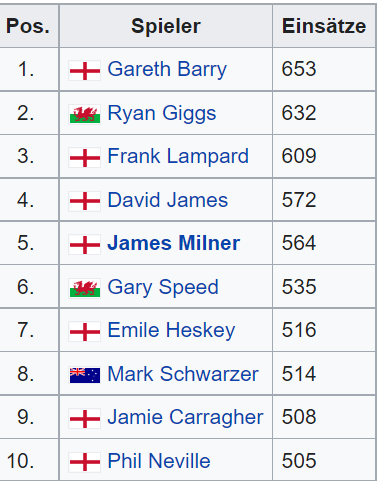Follow the Emile Heskey link
Viewport: 384px width, 481px height.
point(171,331)
